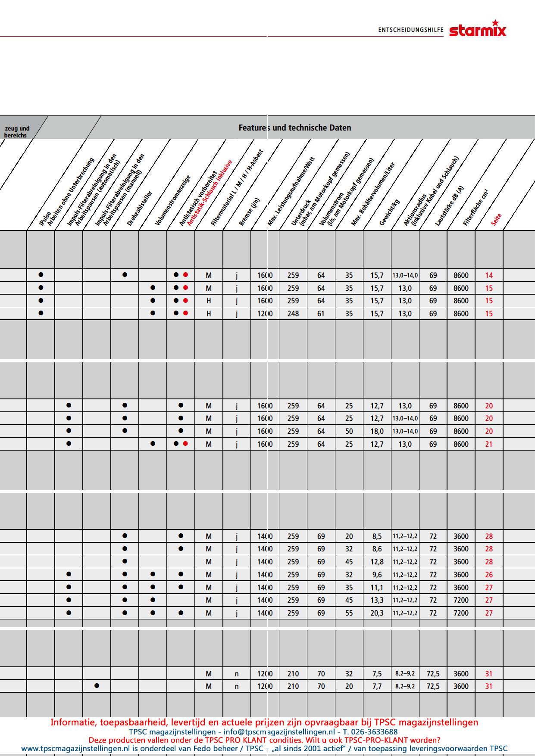Viewport: 535px width, 756px height.
Task: Select the 'Features und technische Daten' heading
Action: (x=295, y=128)
